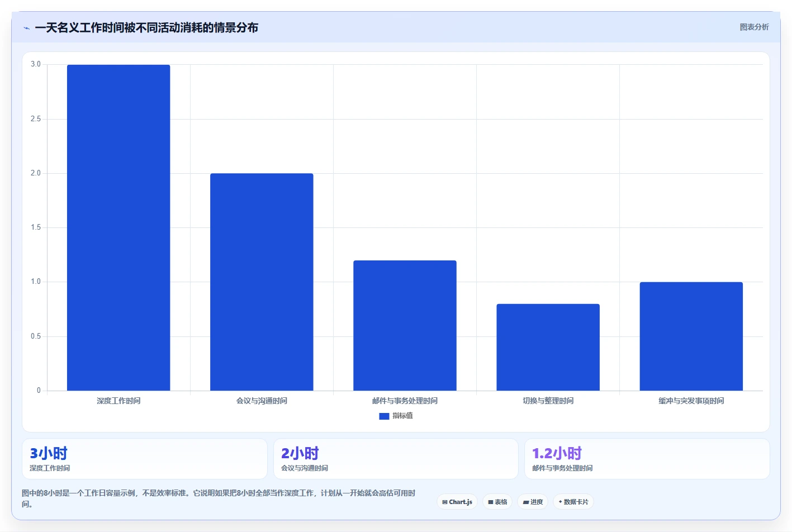Click the 切换与整理时间 bar
This screenshot has width=792, height=532.
point(548,347)
